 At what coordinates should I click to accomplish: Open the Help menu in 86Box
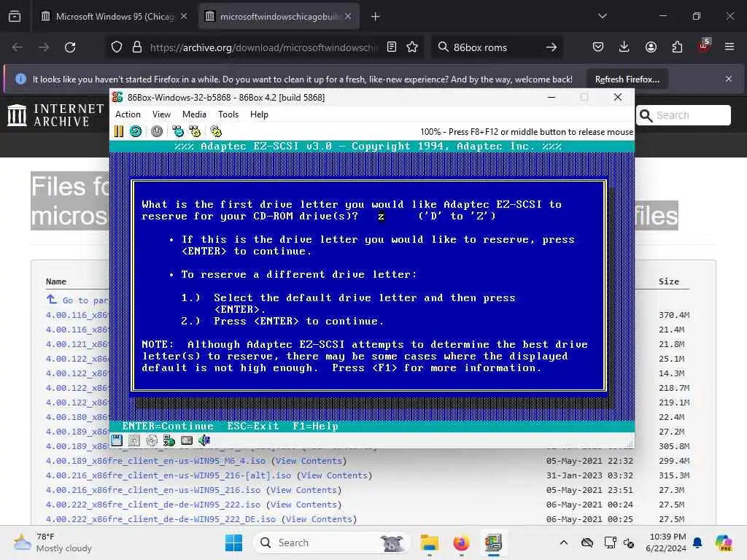(259, 114)
